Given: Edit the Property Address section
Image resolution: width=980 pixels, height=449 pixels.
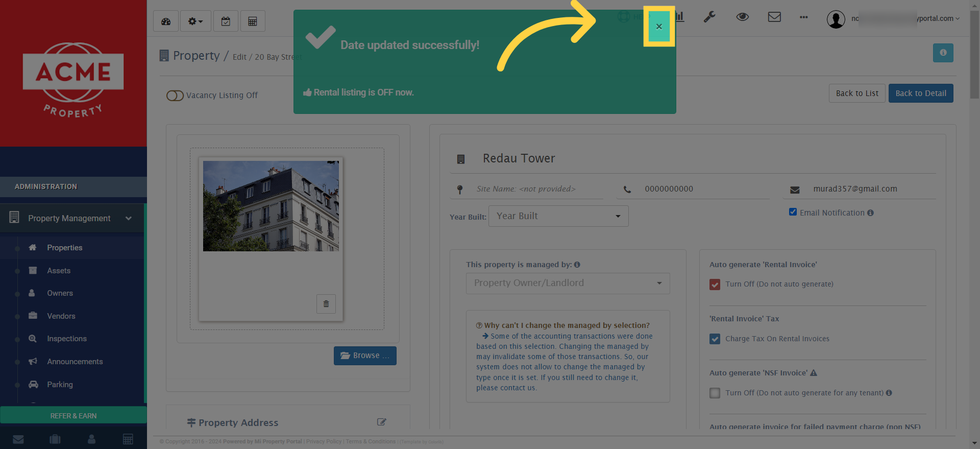Looking at the screenshot, I should click(381, 422).
